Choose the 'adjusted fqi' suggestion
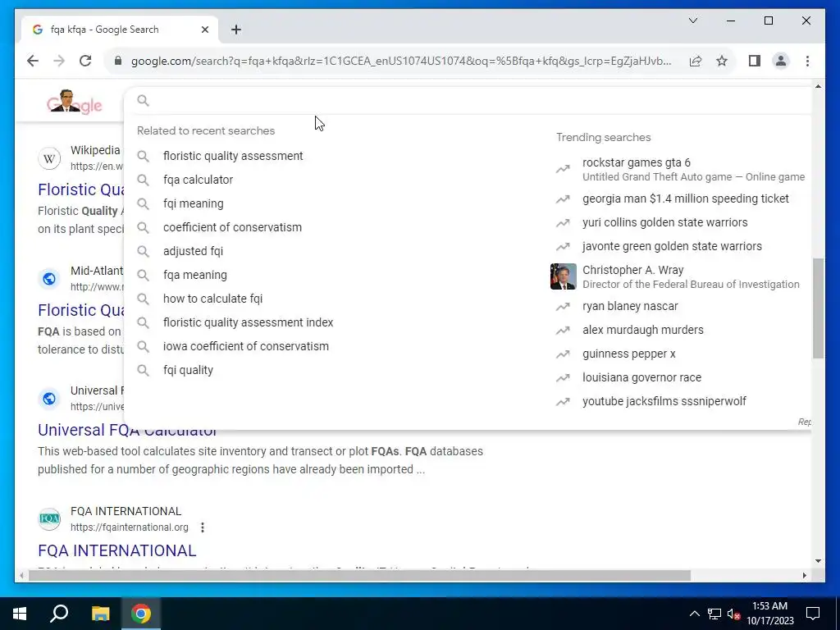 click(193, 251)
